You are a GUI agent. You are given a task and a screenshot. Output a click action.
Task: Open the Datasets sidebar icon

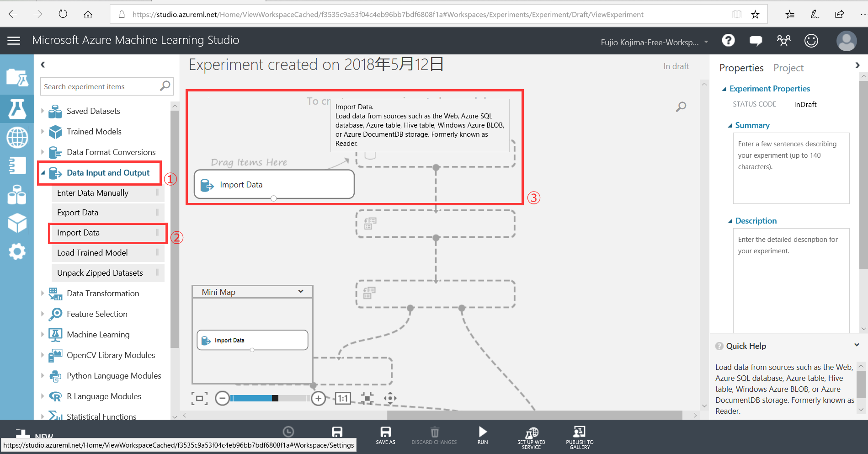(x=17, y=194)
